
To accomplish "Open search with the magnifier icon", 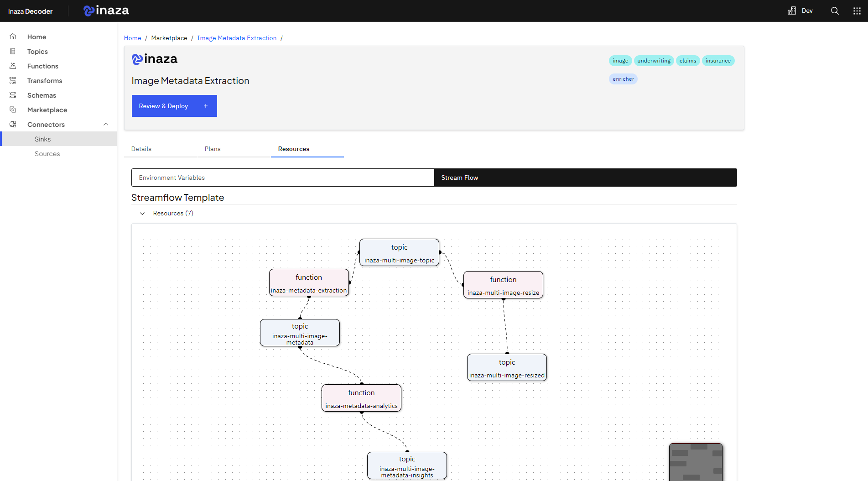I will coord(834,10).
